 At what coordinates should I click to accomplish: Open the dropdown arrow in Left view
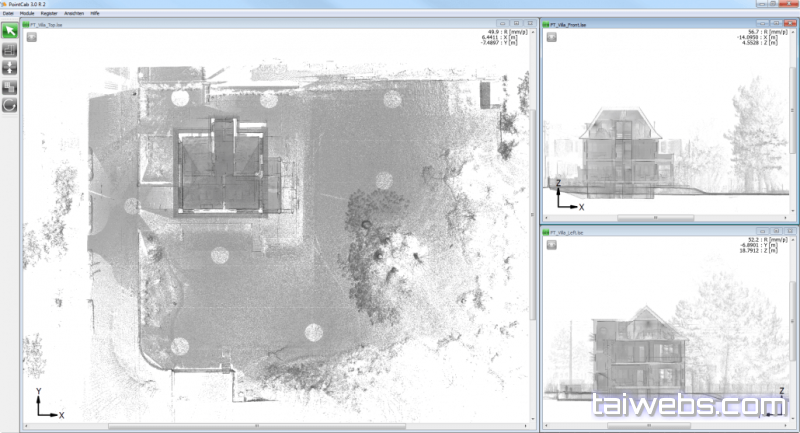tap(551, 247)
